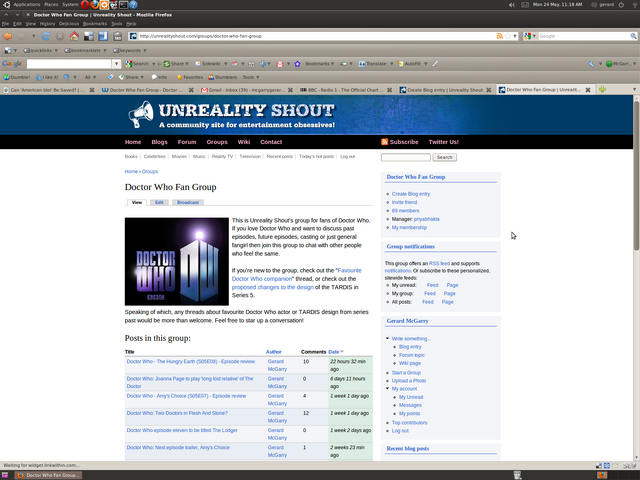Bookmark this page with the star icon

click(x=507, y=36)
